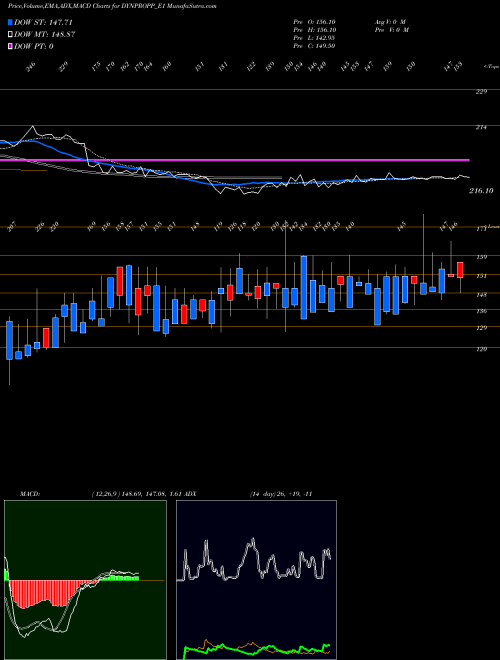Select the DOW MT: 148.87 legend label

pyautogui.click(x=44, y=35)
